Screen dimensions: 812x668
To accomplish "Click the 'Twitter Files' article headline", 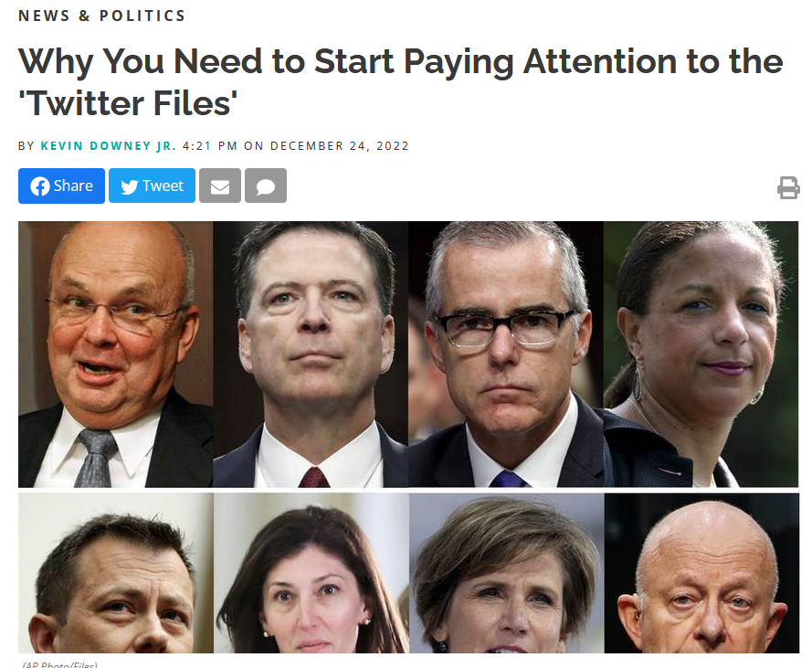I will pyautogui.click(x=400, y=82).
